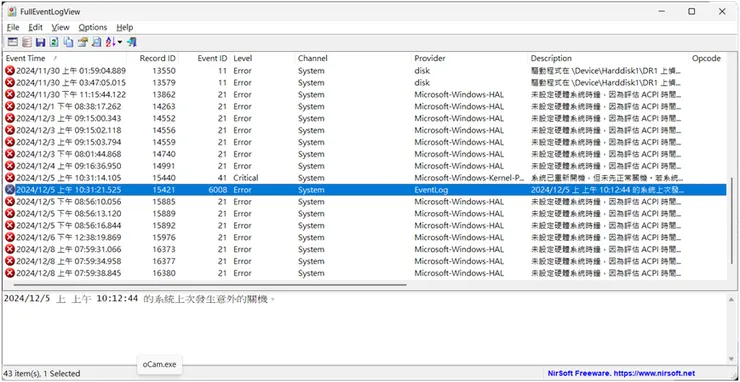Click the Choose Data Source database icon
Image resolution: width=740 pixels, height=382 pixels.
[x=27, y=42]
